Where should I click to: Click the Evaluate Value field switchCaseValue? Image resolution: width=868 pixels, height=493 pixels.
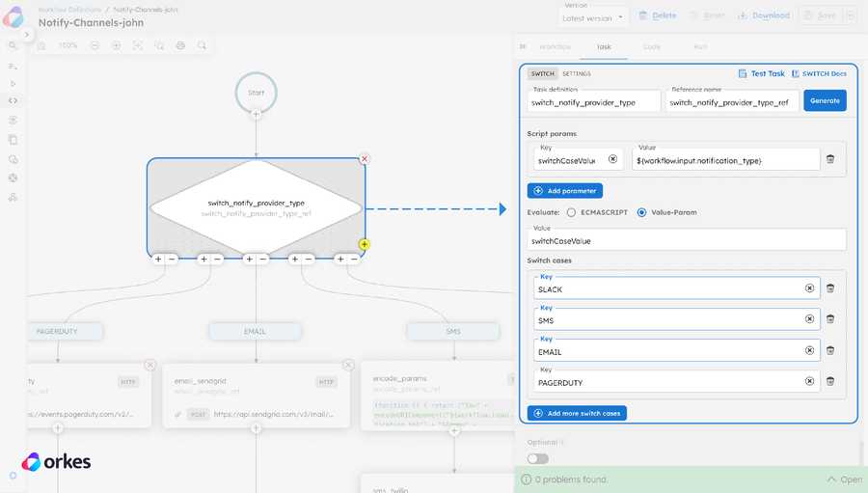(687, 240)
